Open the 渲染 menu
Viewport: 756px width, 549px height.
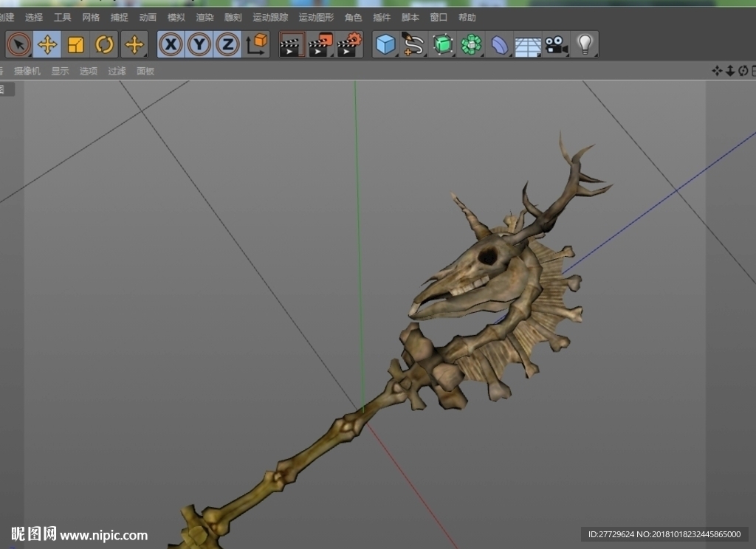[205, 18]
